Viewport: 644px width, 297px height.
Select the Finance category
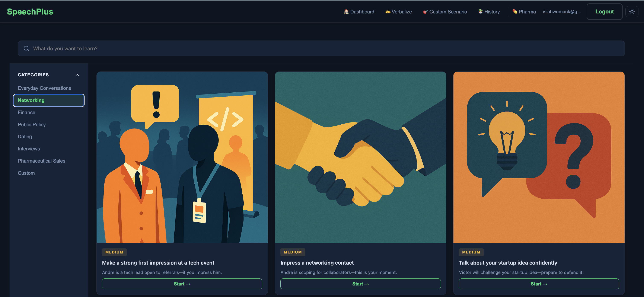[x=26, y=112]
